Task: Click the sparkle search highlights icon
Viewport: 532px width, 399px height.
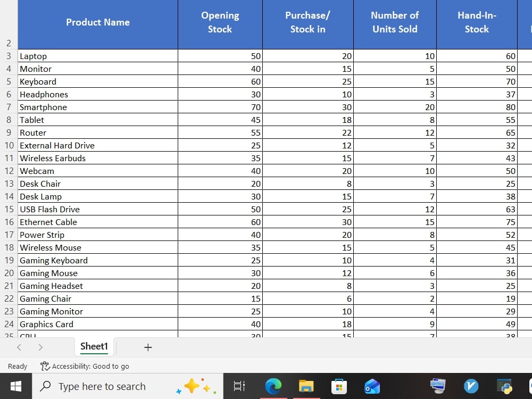Action: tap(196, 386)
